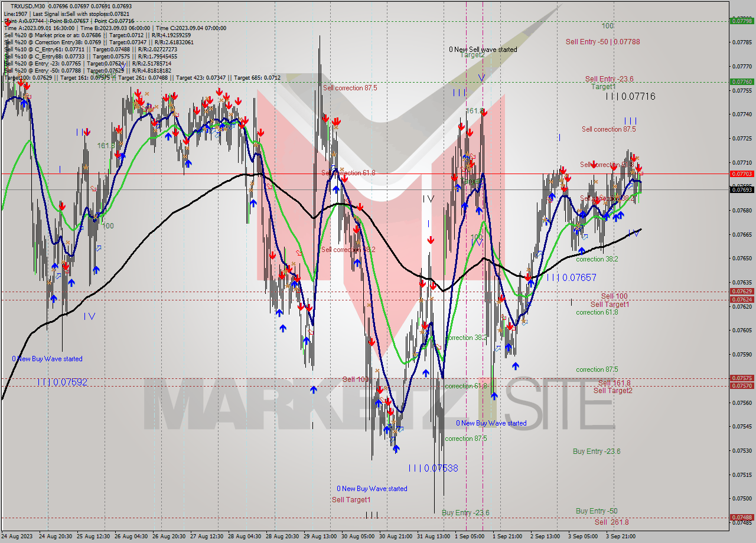
Task: Click 'I I I 0.07538' wave label
Action: point(433,468)
